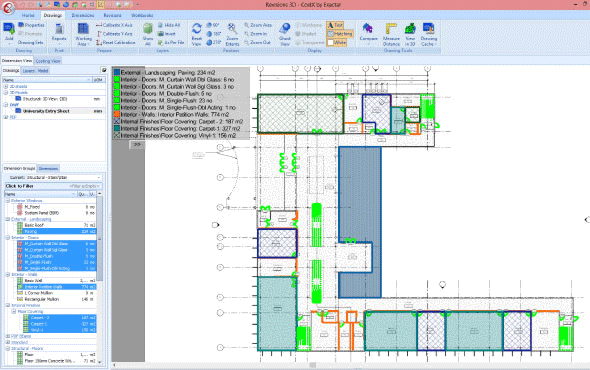Collapse the 3D Models tree node
The width and height of the screenshot is (590, 370).
coord(6,93)
